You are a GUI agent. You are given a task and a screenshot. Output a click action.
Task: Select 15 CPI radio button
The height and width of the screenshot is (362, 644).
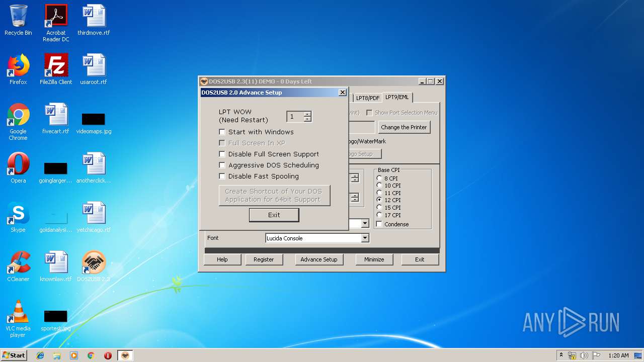coord(379,207)
